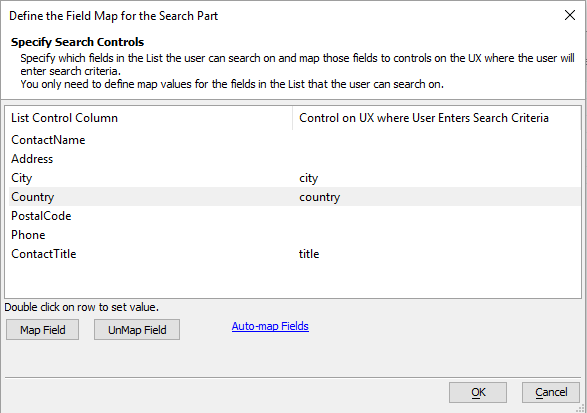Click the mapped 'city' control value
This screenshot has width=587, height=413.
click(x=308, y=178)
